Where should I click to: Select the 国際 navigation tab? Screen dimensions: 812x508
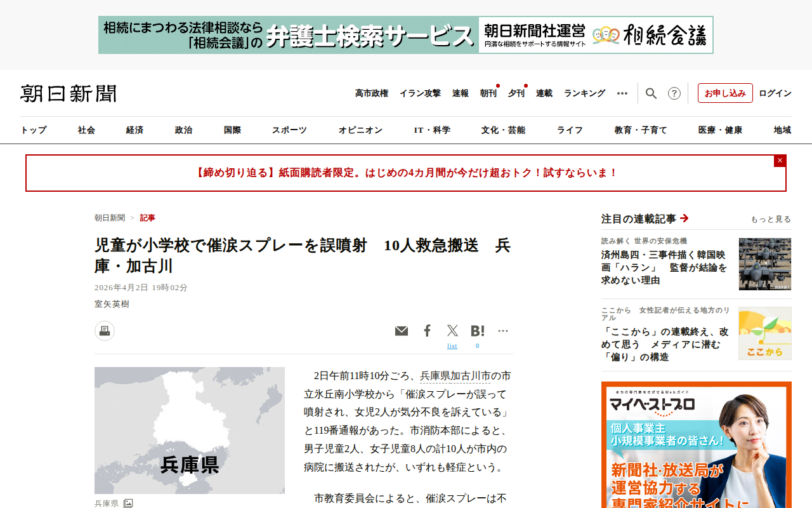232,130
